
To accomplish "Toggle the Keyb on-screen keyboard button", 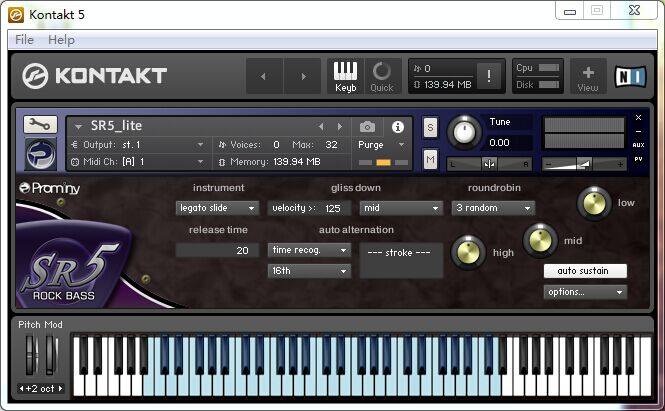I will click(345, 76).
